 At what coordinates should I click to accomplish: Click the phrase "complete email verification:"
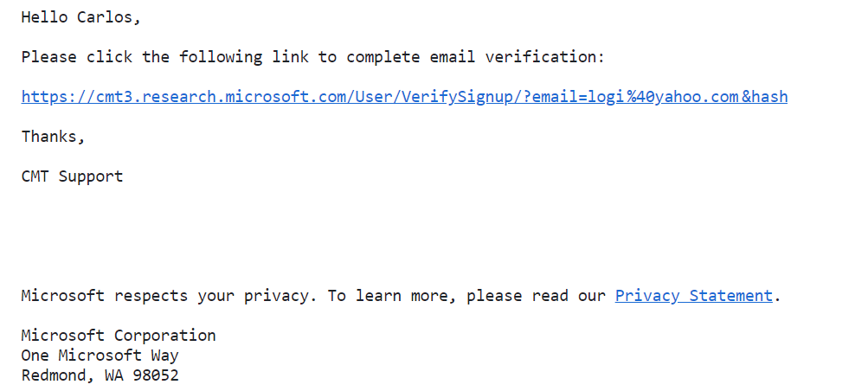pos(475,57)
